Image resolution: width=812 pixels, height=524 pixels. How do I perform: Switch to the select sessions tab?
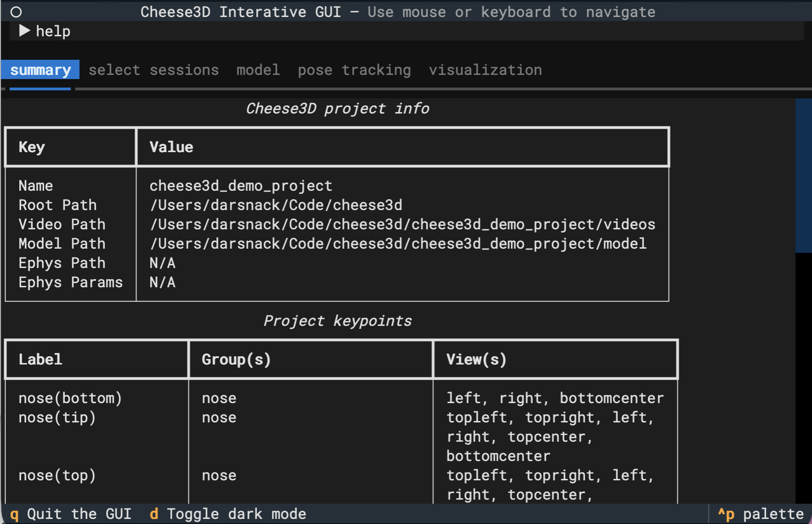(154, 70)
